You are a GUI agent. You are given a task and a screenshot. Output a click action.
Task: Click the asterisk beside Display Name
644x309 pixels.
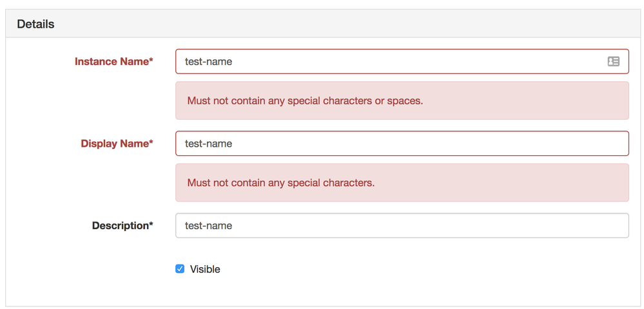(151, 143)
